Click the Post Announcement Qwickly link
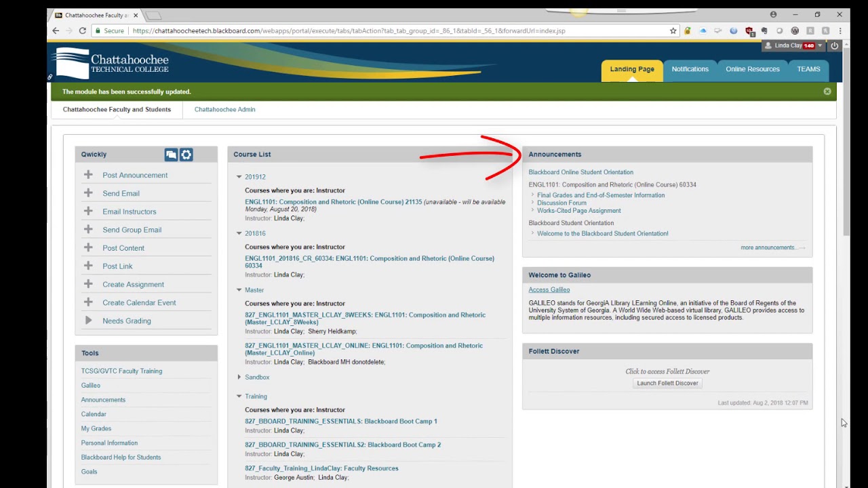 click(x=135, y=175)
